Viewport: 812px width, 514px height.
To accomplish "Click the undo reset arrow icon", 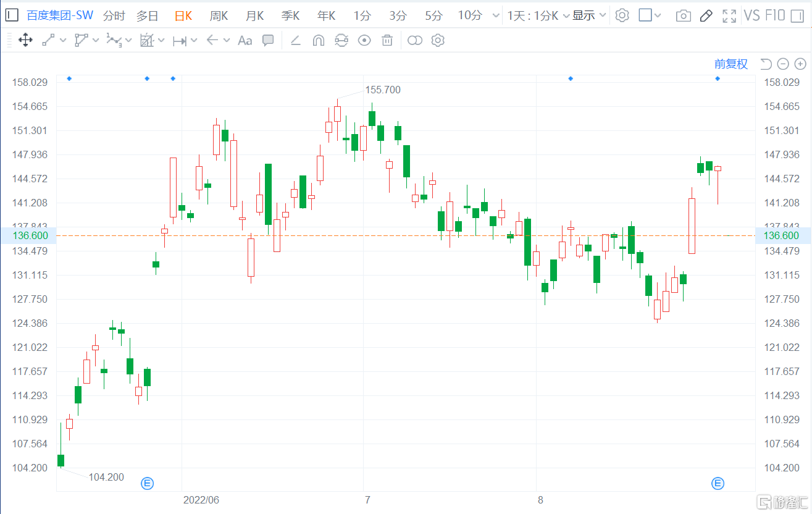I will point(766,64).
